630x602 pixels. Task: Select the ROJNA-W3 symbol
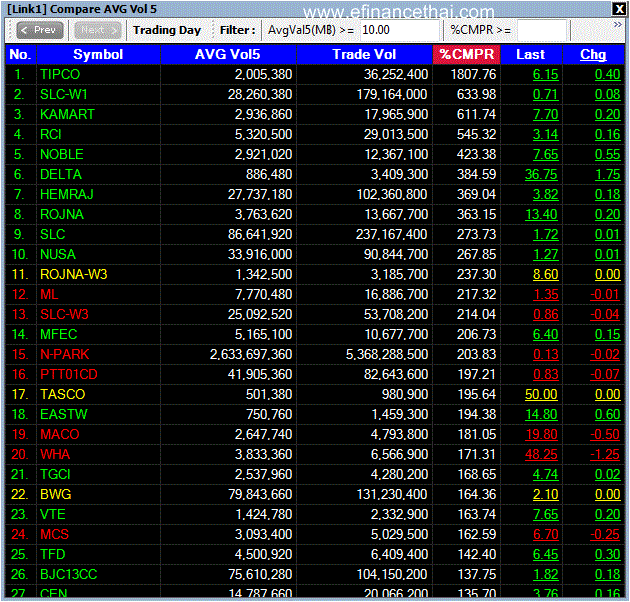point(74,274)
